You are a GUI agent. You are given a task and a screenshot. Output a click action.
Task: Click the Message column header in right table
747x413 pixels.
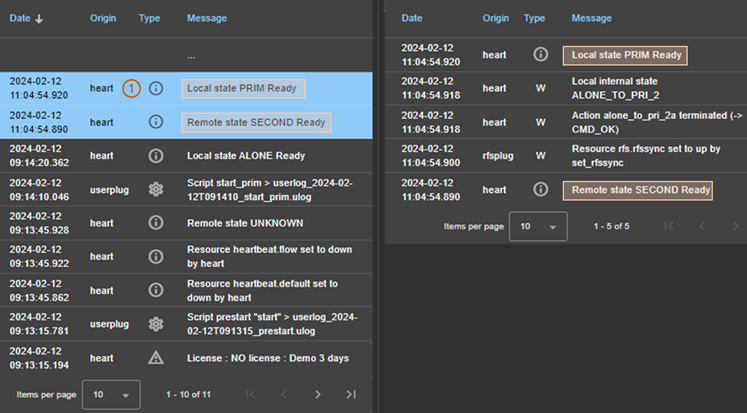tap(591, 18)
